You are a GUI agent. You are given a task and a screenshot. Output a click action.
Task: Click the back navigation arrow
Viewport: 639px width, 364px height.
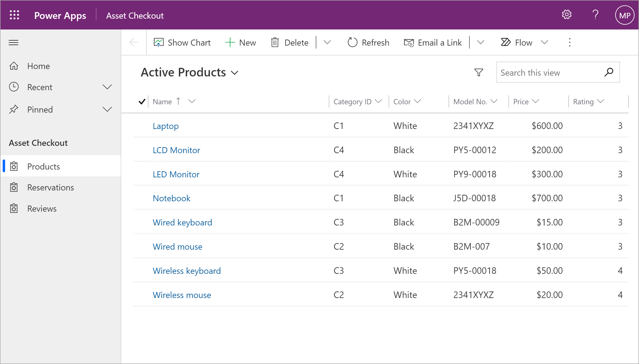[134, 43]
